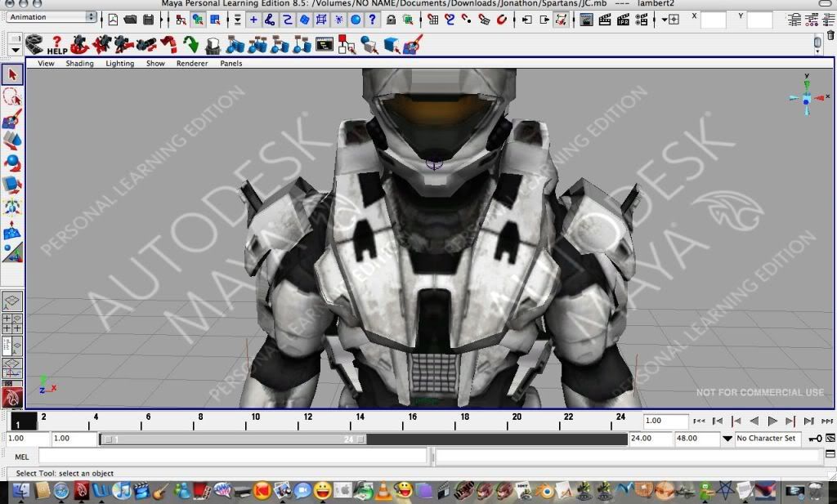837x504 pixels.
Task: Click the paintbrush shelf icon
Action: pyautogui.click(x=413, y=45)
